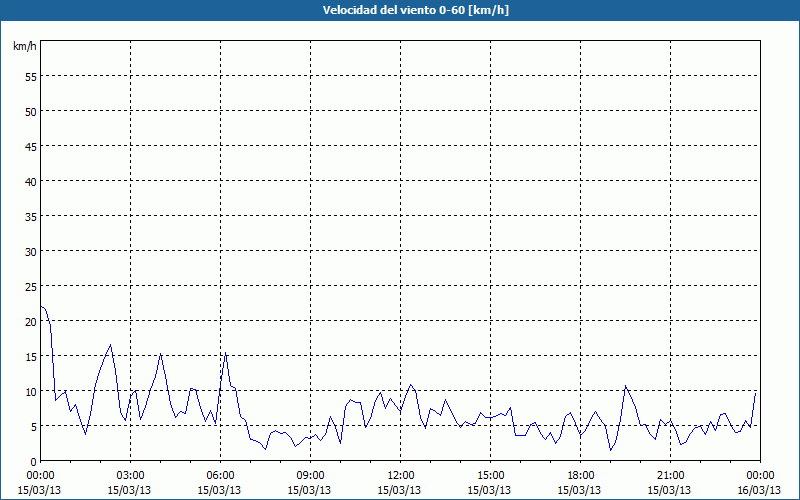Click the 15/03/13 date under 12:00
The height and width of the screenshot is (500, 800).
399,490
